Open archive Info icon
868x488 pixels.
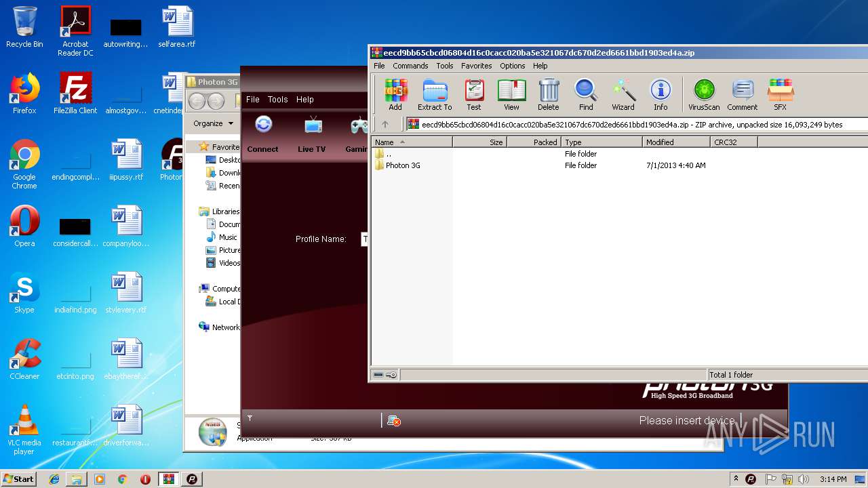click(660, 94)
